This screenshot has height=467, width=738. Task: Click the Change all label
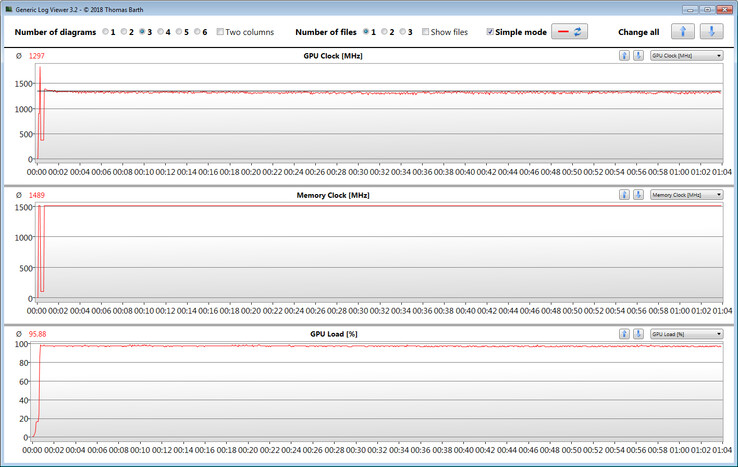[x=638, y=32]
